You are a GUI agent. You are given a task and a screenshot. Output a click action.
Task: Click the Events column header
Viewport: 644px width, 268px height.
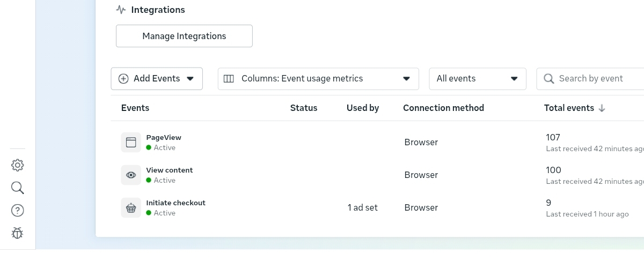tap(135, 108)
